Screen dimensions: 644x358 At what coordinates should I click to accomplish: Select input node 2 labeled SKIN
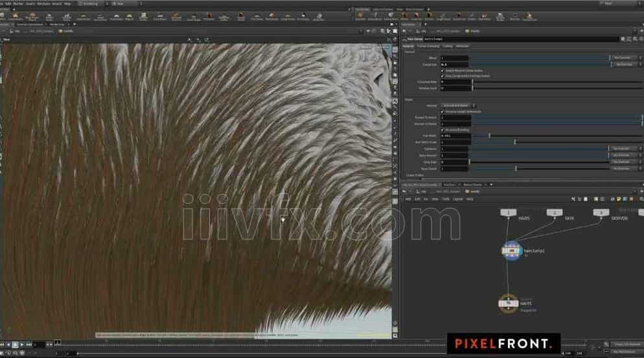pos(555,213)
